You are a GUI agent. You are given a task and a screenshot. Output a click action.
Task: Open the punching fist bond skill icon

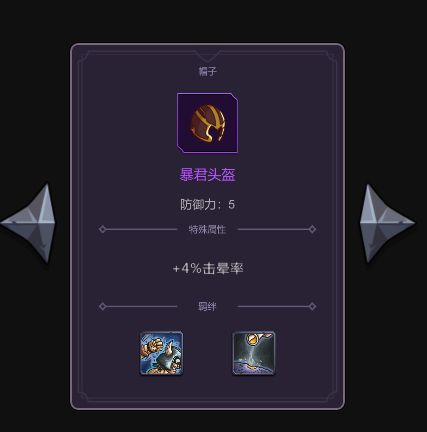point(161,353)
